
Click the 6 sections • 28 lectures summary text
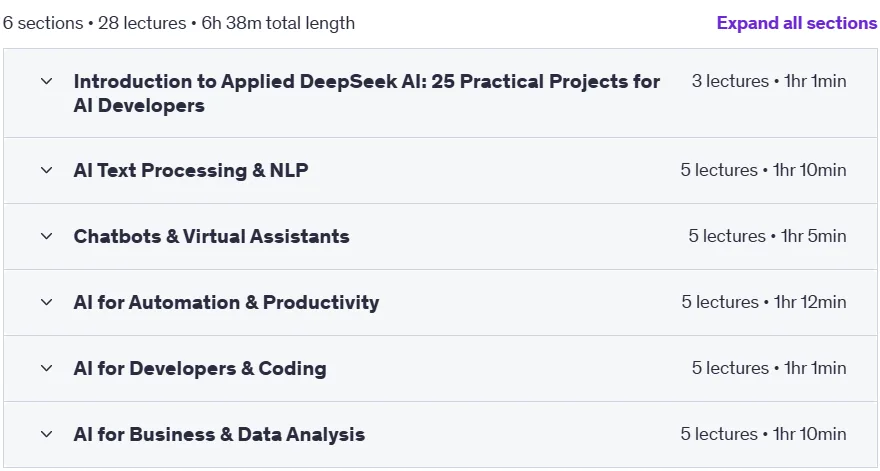pyautogui.click(x=179, y=23)
